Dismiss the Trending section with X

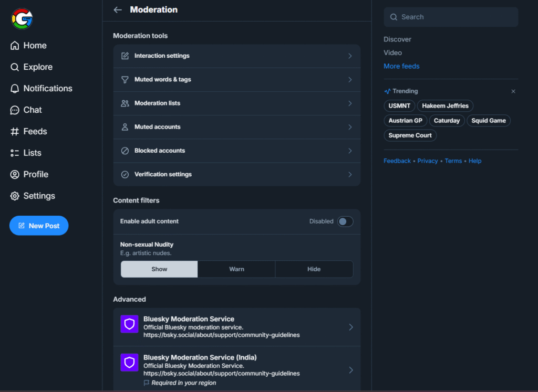[513, 91]
